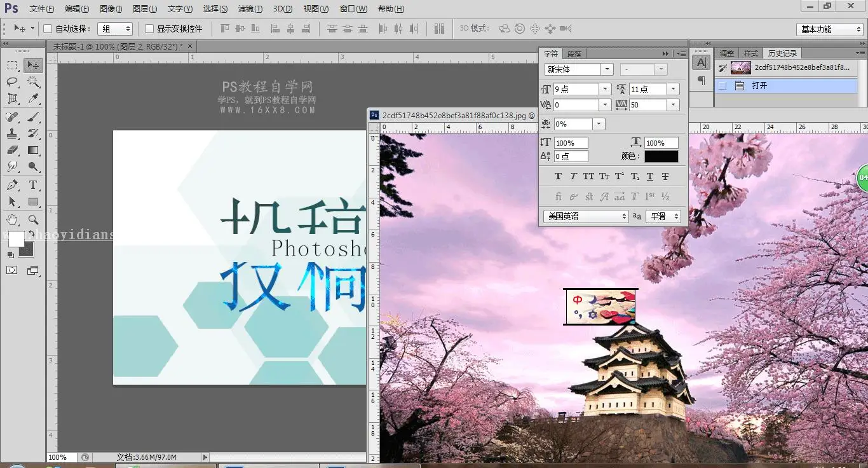The image size is (868, 468).
Task: Switch to the 调整 tab
Action: pos(727,53)
